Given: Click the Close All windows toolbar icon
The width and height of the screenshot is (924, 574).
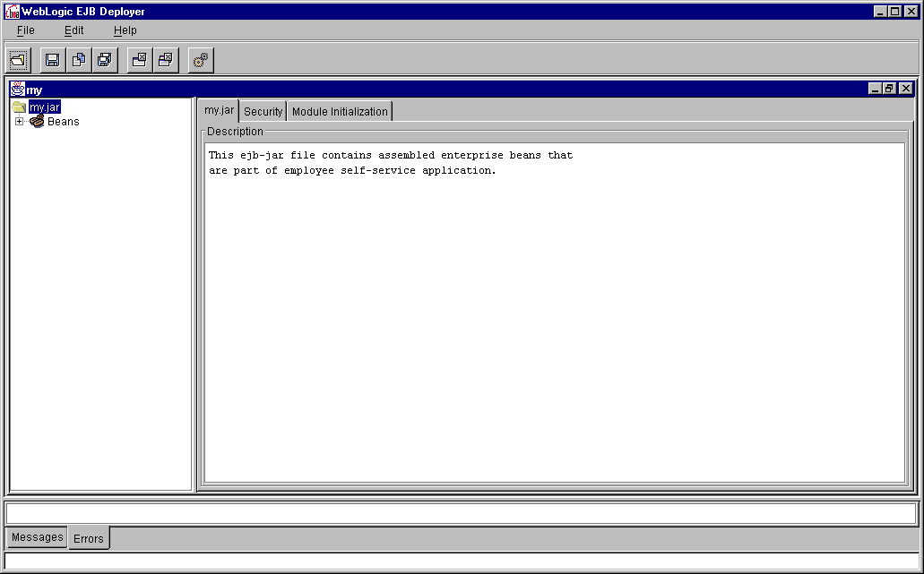Looking at the screenshot, I should coord(166,60).
